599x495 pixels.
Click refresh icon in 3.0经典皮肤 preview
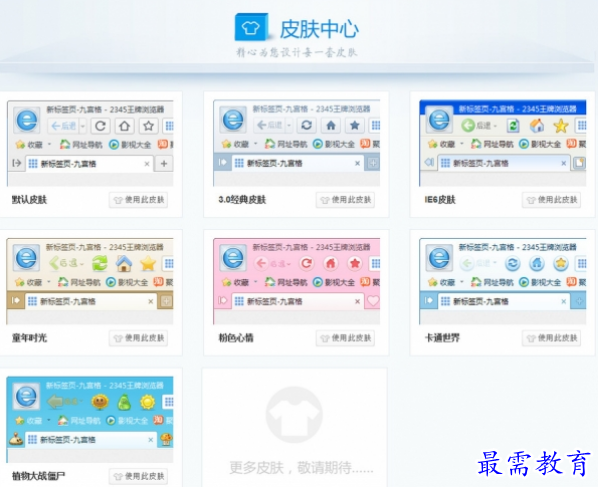[x=306, y=125]
